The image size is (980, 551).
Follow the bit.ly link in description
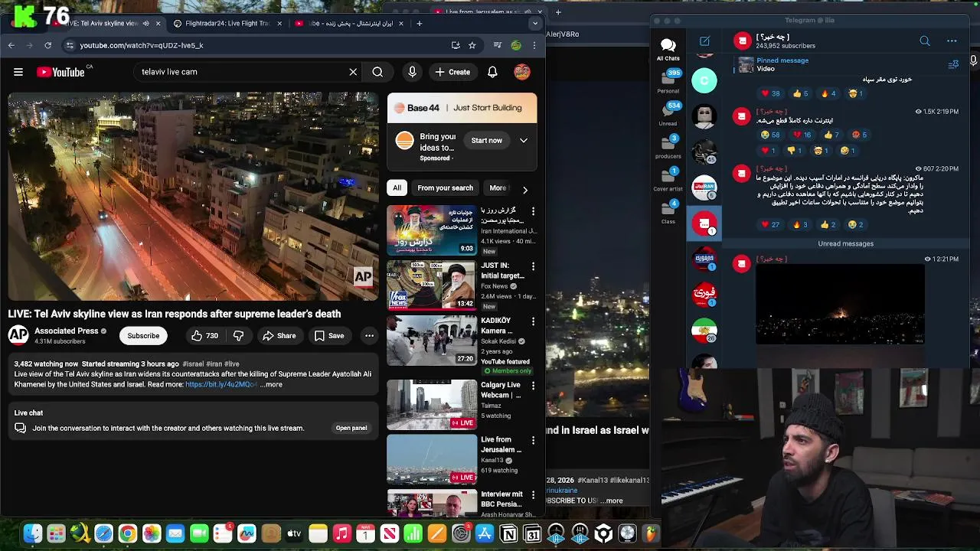click(x=220, y=385)
